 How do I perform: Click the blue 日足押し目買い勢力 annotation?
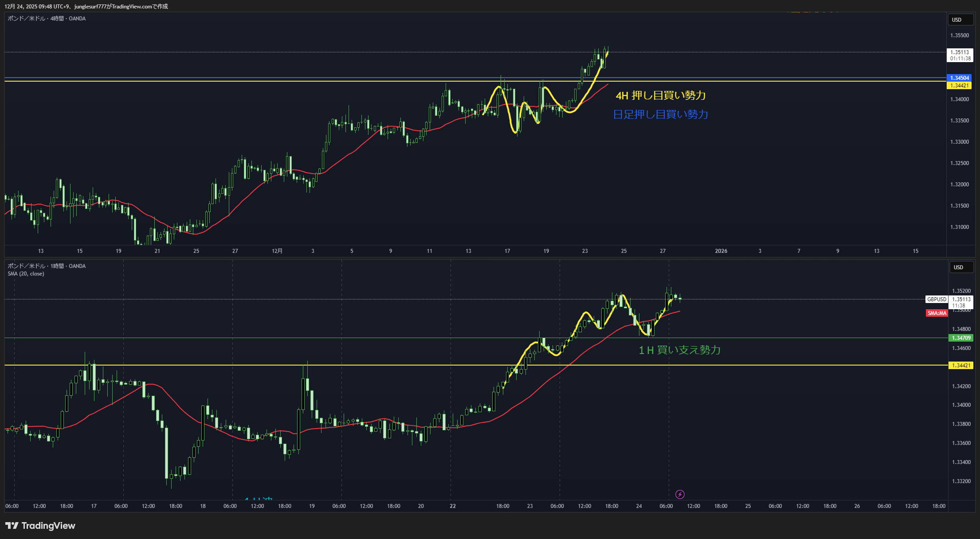coord(660,114)
